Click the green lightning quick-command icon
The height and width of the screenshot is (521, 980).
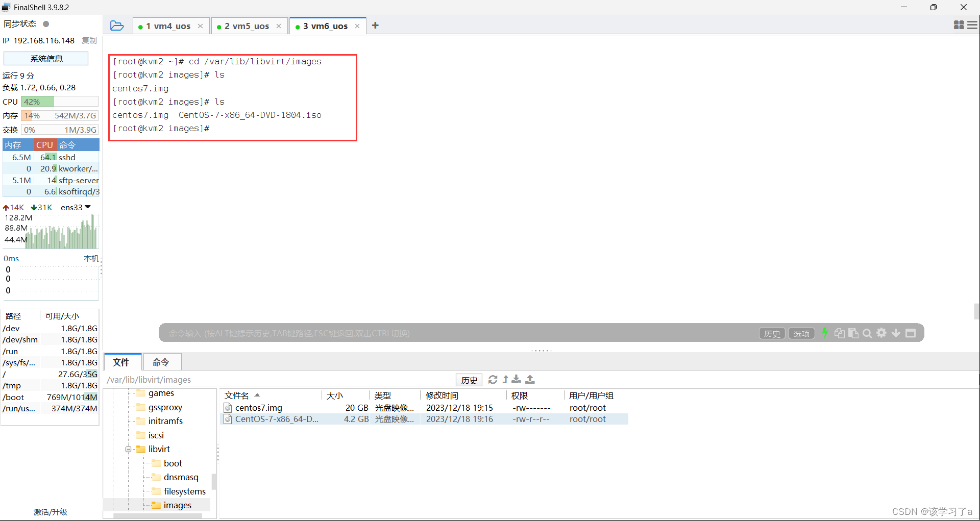(825, 333)
